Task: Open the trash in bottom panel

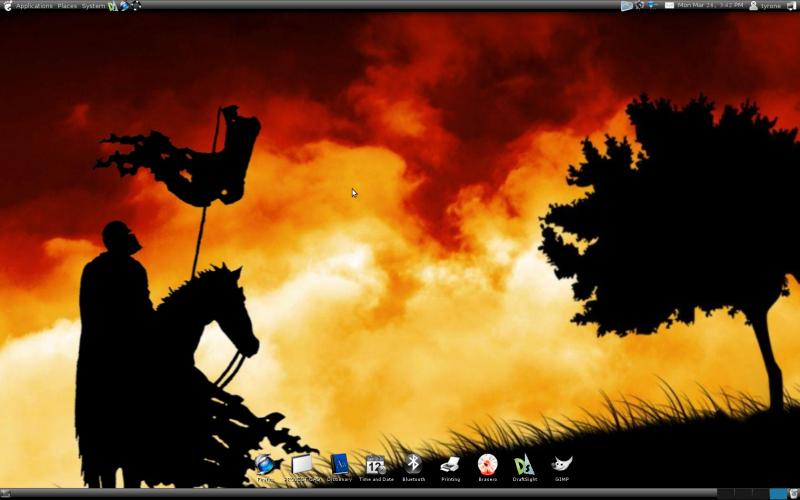Action: [794, 494]
